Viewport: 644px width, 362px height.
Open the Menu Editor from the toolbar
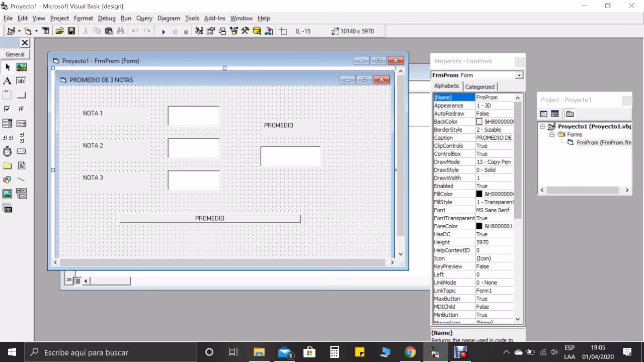point(45,31)
